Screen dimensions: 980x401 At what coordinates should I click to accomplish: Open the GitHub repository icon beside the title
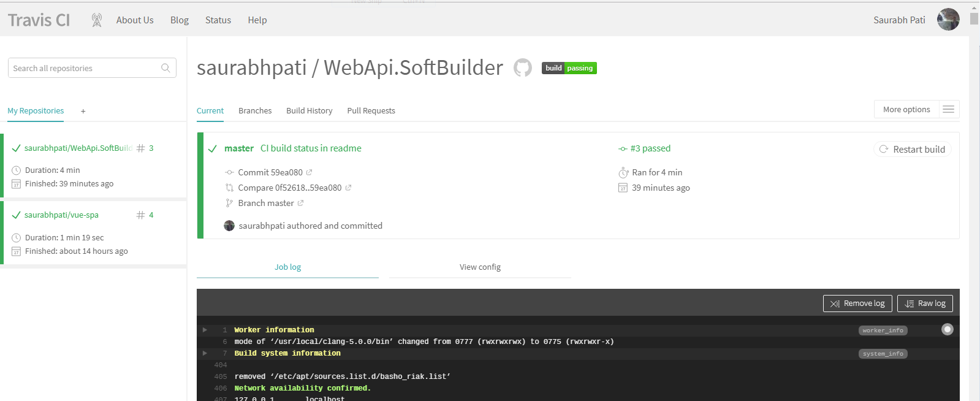pyautogui.click(x=522, y=67)
